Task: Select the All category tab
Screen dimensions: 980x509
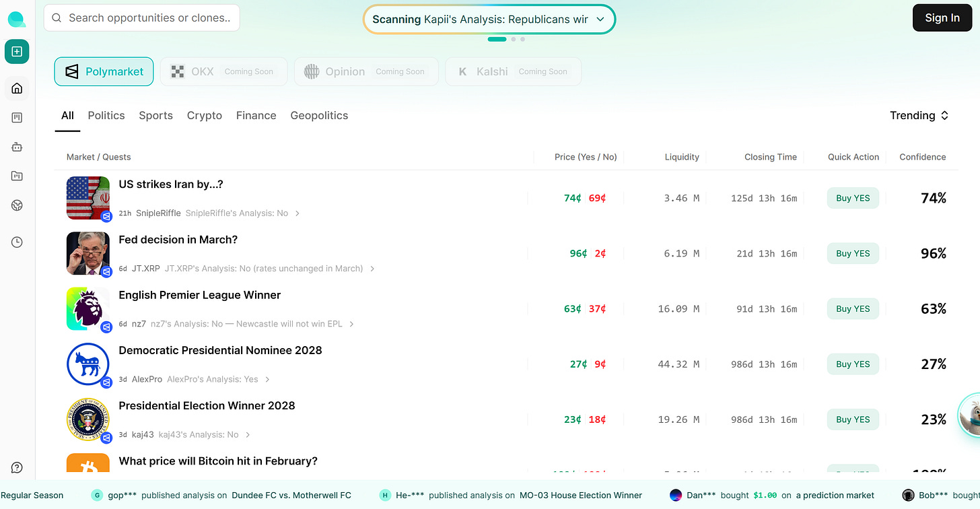Action: (x=67, y=116)
